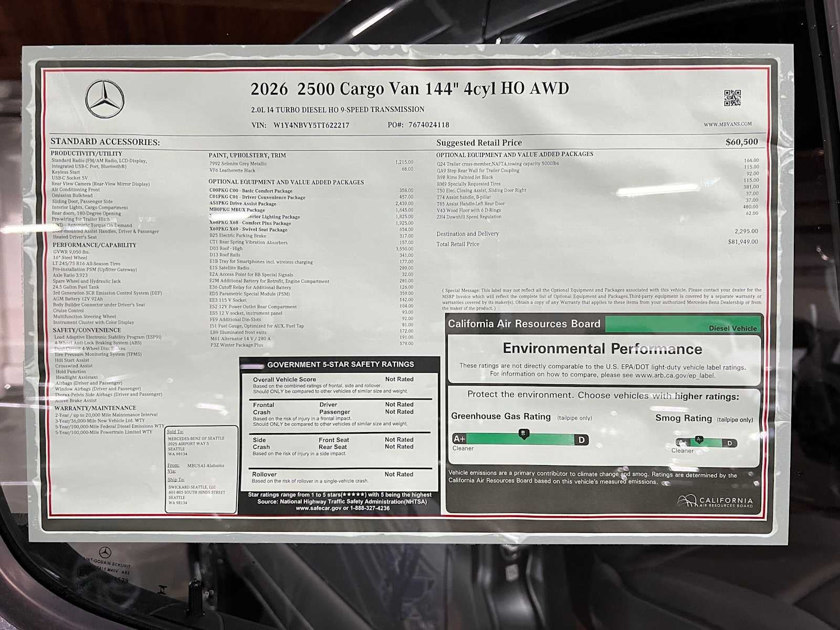Open the www.safecar.gov link
The width and height of the screenshot is (840, 630).
[x=318, y=508]
